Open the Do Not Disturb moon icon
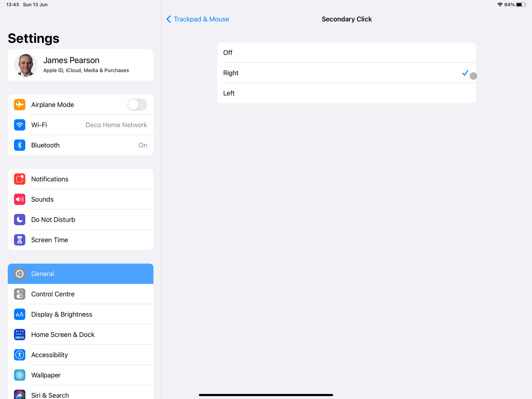 click(x=20, y=220)
